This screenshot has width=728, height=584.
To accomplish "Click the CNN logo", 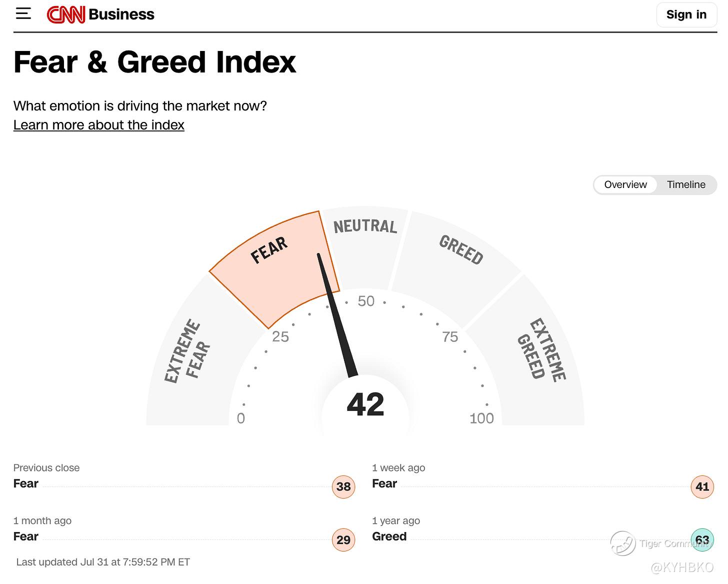I will pyautogui.click(x=66, y=14).
